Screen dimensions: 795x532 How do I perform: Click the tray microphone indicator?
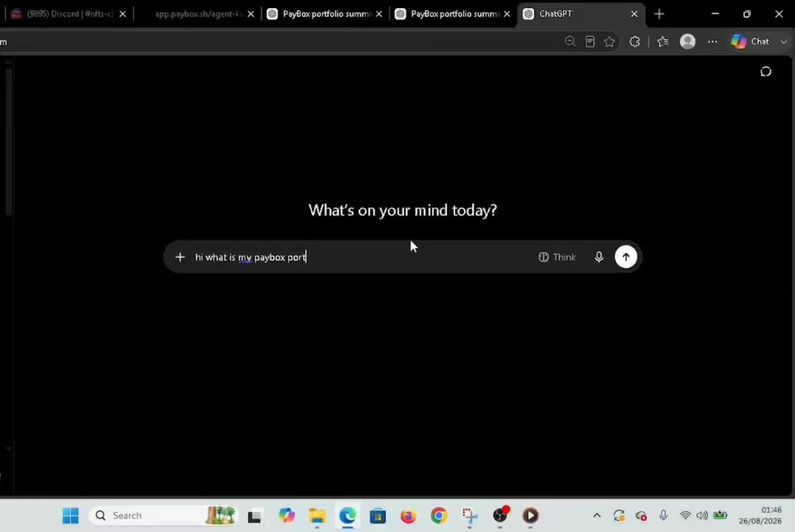coord(663,515)
